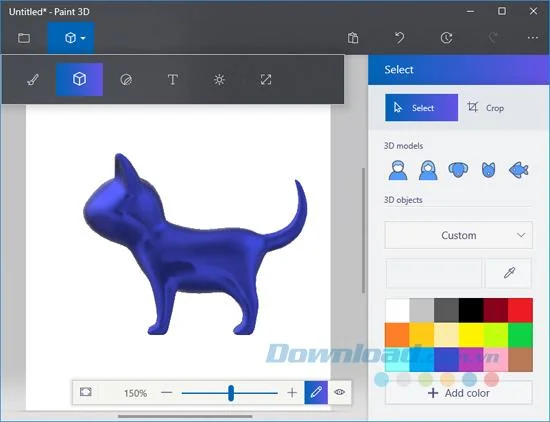Screen dimensions: 550x422
Task: Expand the 3D tools dropdown in title bar
Action: pyautogui.click(x=71, y=38)
